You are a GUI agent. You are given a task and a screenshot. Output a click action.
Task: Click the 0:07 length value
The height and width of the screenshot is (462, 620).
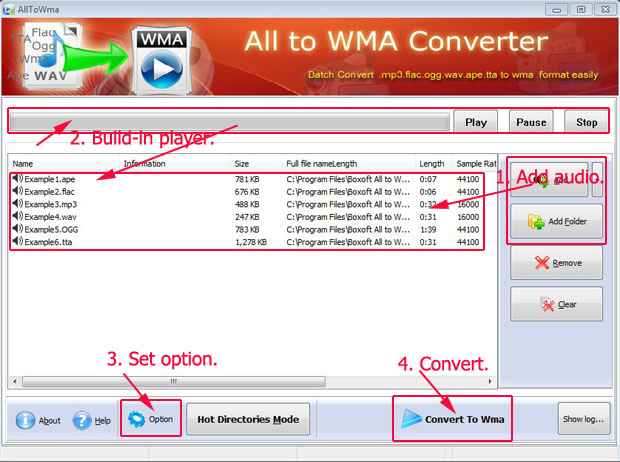pos(428,179)
